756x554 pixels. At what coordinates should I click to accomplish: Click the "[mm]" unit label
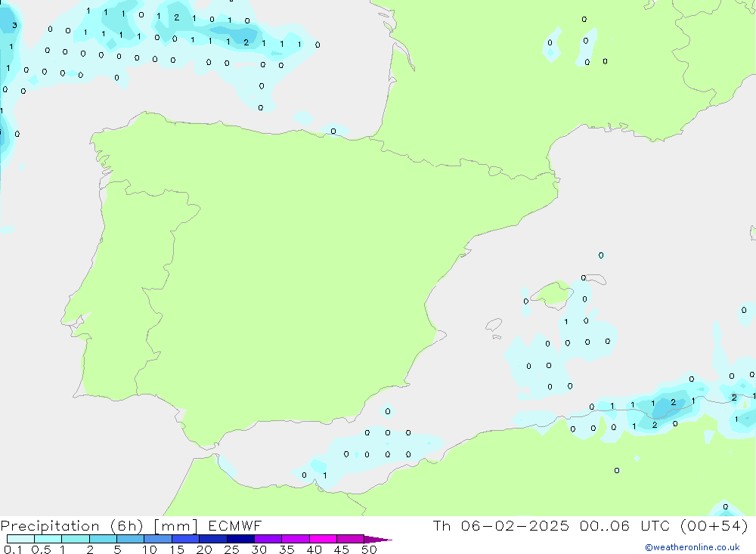176,526
